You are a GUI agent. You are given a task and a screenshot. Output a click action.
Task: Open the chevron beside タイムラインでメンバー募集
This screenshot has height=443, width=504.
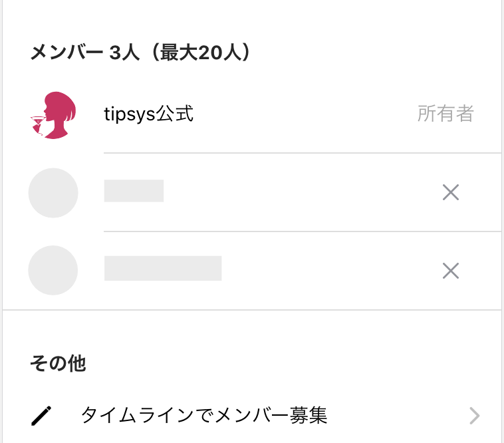[x=475, y=416]
